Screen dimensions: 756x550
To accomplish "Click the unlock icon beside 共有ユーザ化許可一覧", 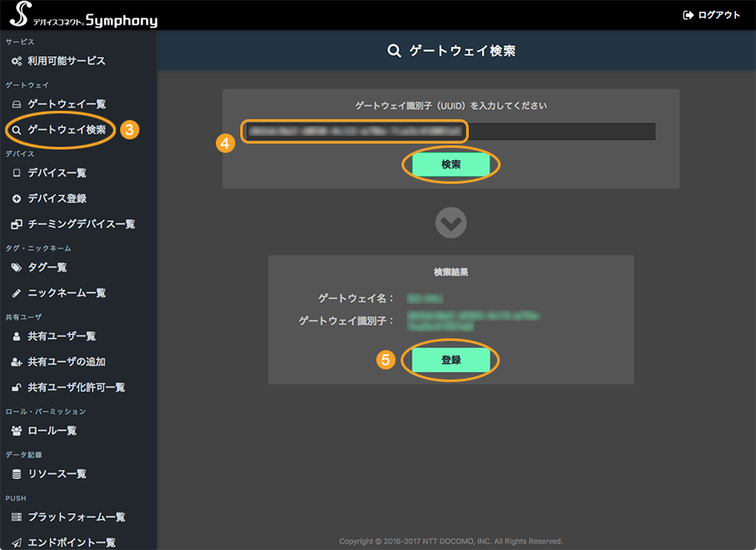I will tap(17, 388).
